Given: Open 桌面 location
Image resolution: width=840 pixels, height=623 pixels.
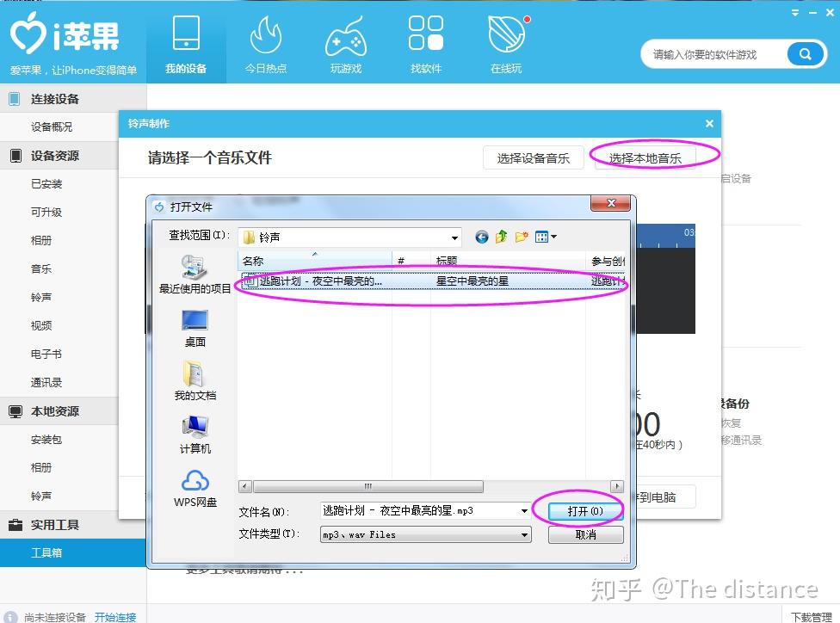Looking at the screenshot, I should point(195,329).
